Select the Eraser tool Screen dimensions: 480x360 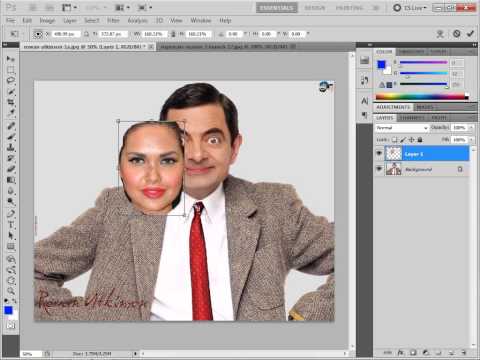11,169
